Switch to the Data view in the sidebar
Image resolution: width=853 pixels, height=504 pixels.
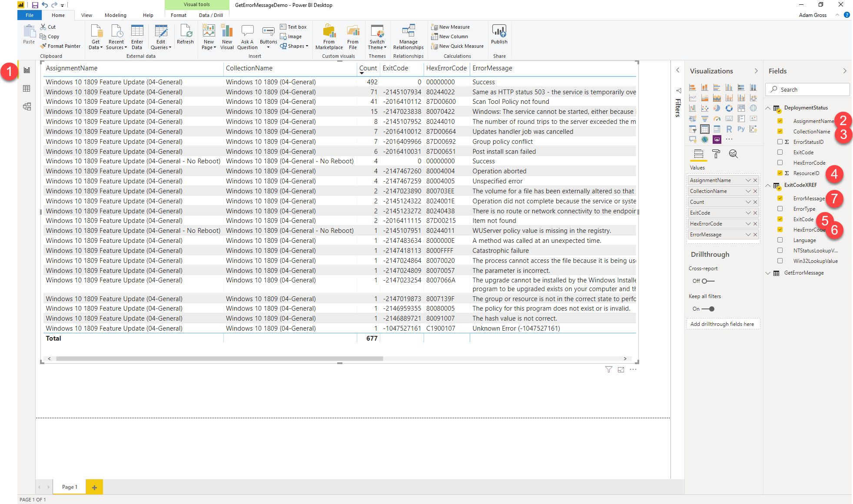[x=27, y=89]
